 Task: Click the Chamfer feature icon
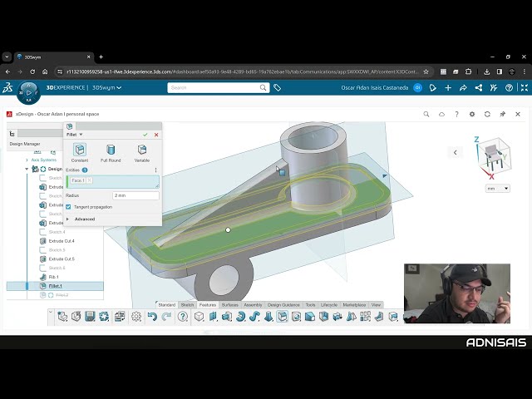[x=310, y=317]
